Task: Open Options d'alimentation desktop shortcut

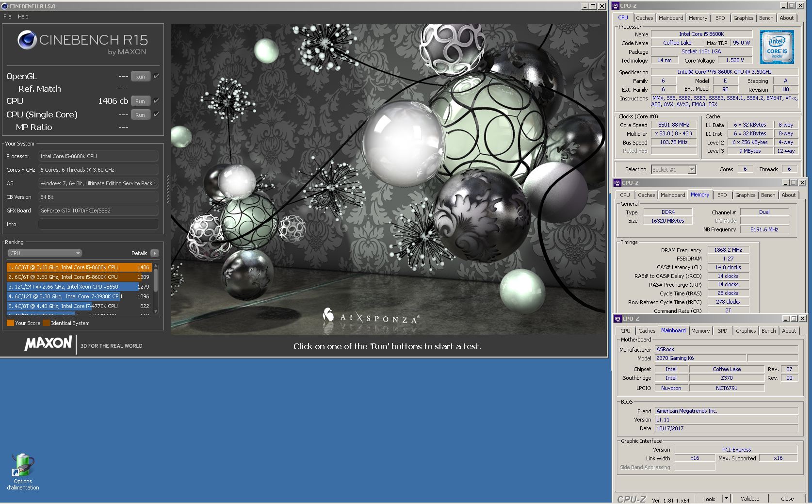Action: tap(23, 472)
